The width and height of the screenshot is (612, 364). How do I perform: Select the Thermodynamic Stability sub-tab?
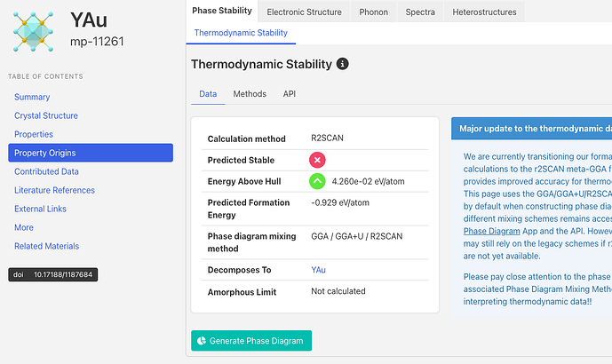(x=241, y=33)
